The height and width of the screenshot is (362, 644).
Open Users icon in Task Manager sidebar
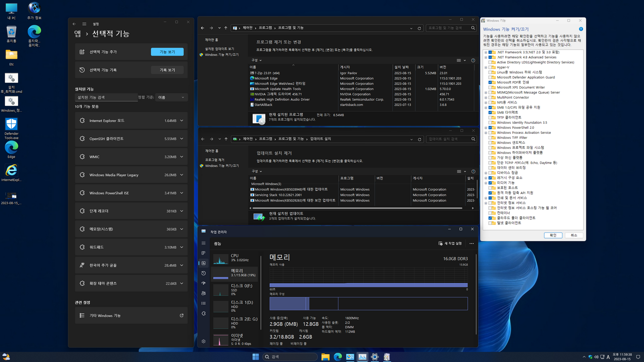[204, 293]
